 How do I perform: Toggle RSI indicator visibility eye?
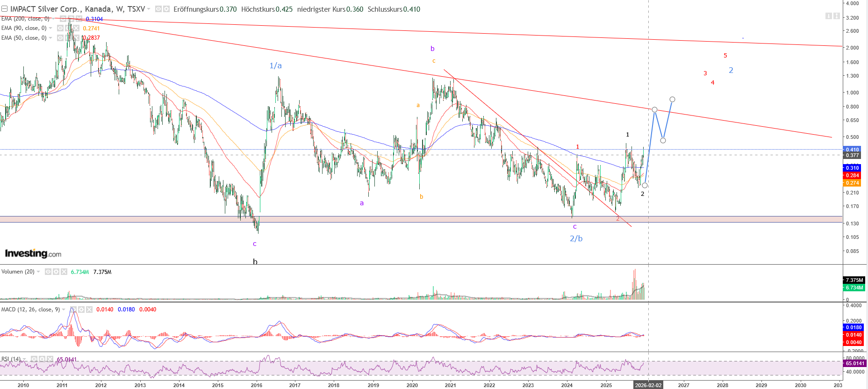[x=34, y=359]
